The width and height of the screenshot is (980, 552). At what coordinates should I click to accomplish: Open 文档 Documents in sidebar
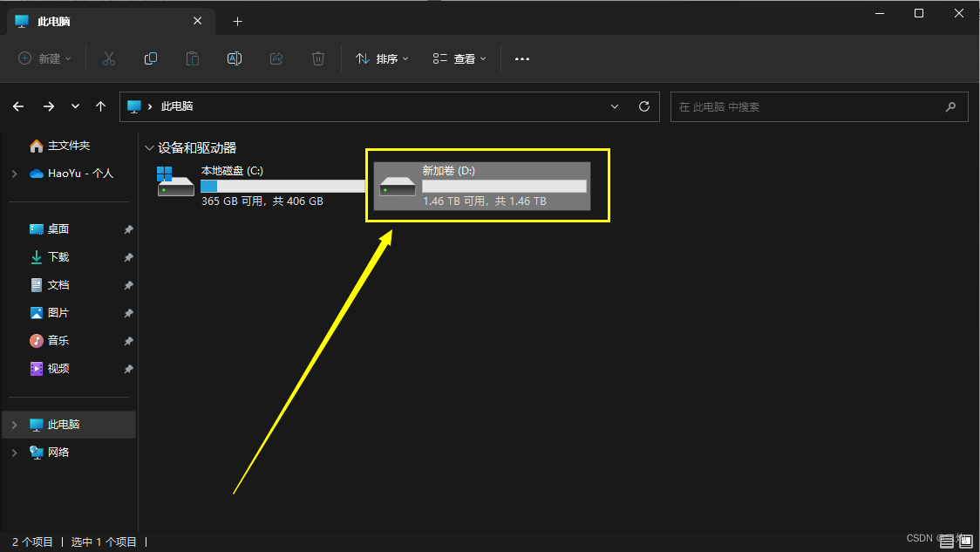50,285
